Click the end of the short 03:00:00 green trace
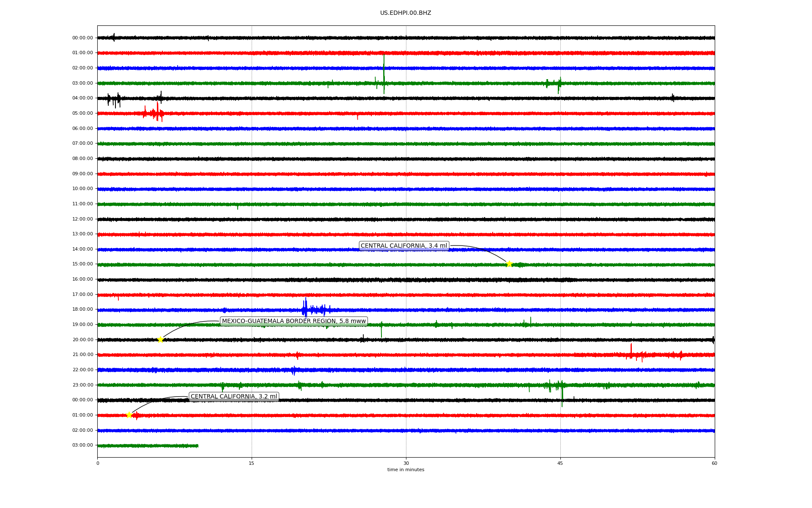This screenshot has height=508, width=812. click(x=198, y=445)
